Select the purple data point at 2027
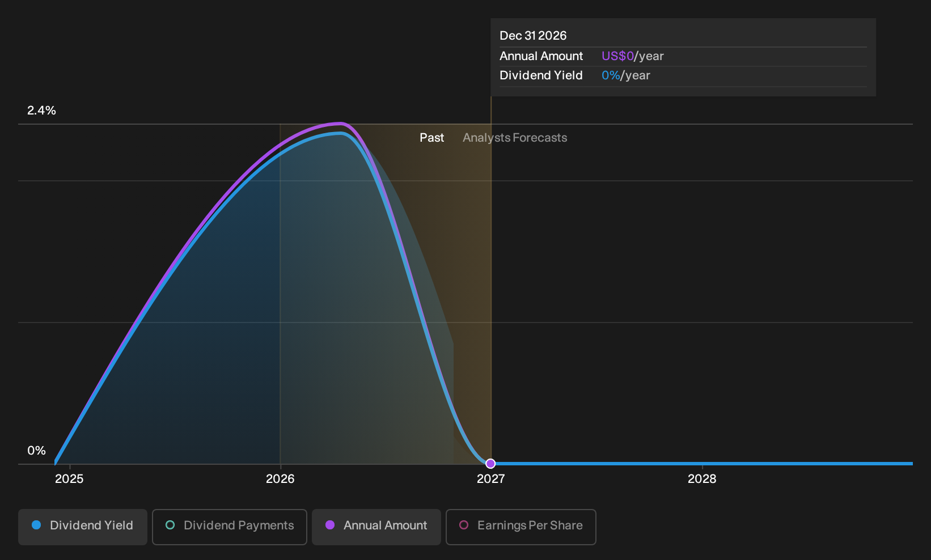 coord(491,464)
